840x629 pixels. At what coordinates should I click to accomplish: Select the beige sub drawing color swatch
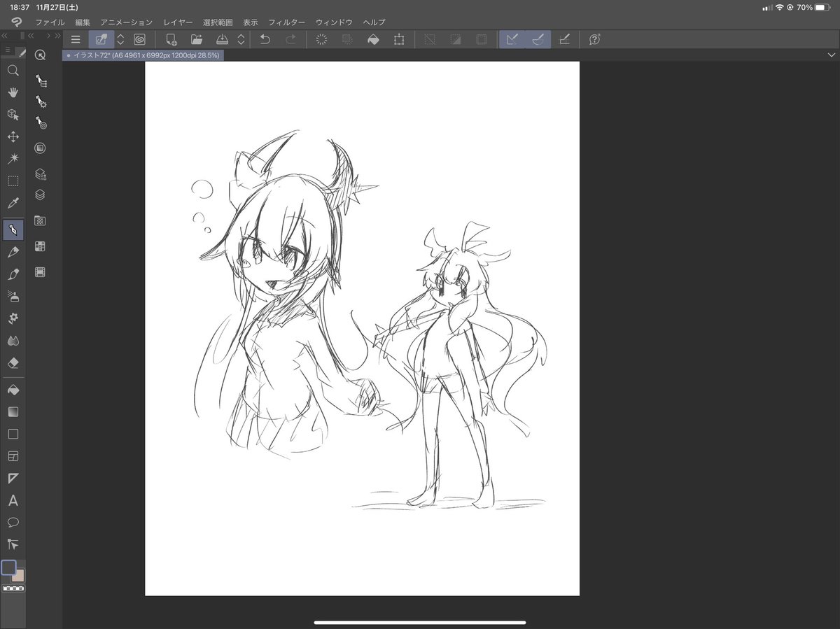coord(19,576)
